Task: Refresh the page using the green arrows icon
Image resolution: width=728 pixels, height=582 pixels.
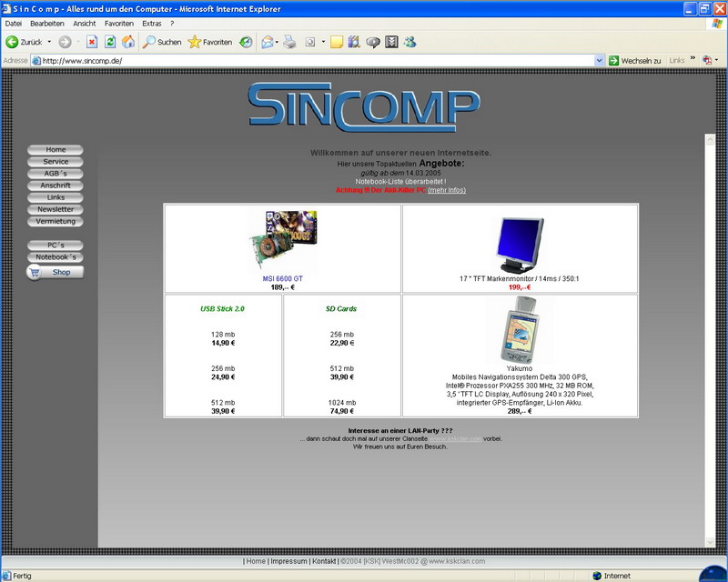Action: click(x=110, y=42)
